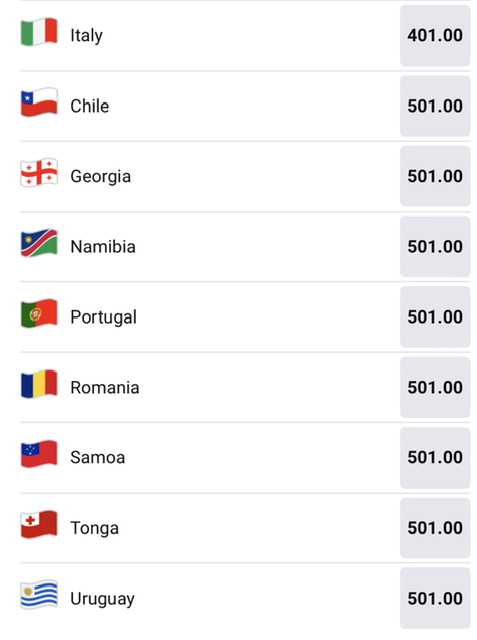Click the Tonga flag icon
Image resolution: width=477 pixels, height=640 pixels.
pos(39,524)
